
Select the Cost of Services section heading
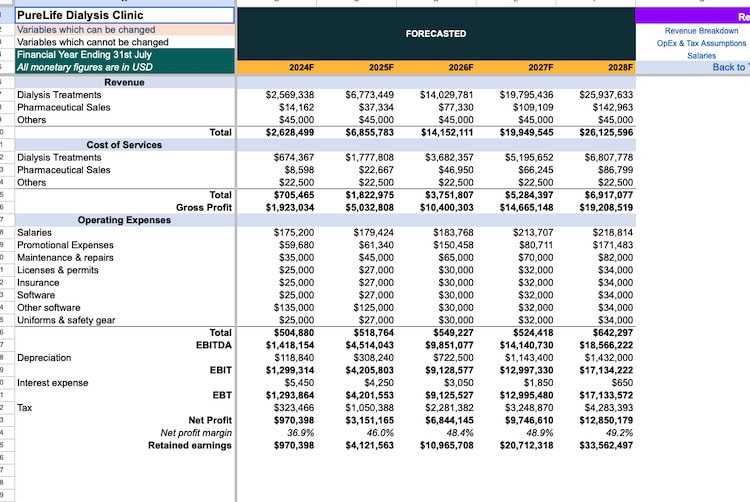pyautogui.click(x=124, y=145)
